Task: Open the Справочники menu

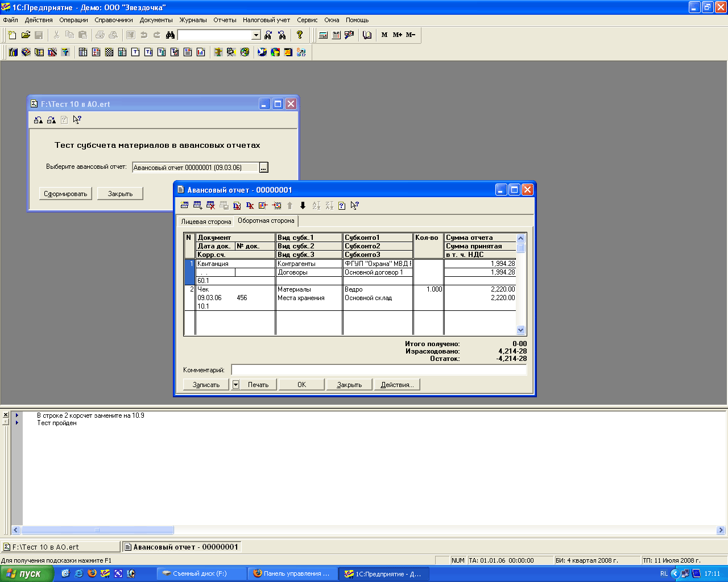Action: click(x=114, y=20)
